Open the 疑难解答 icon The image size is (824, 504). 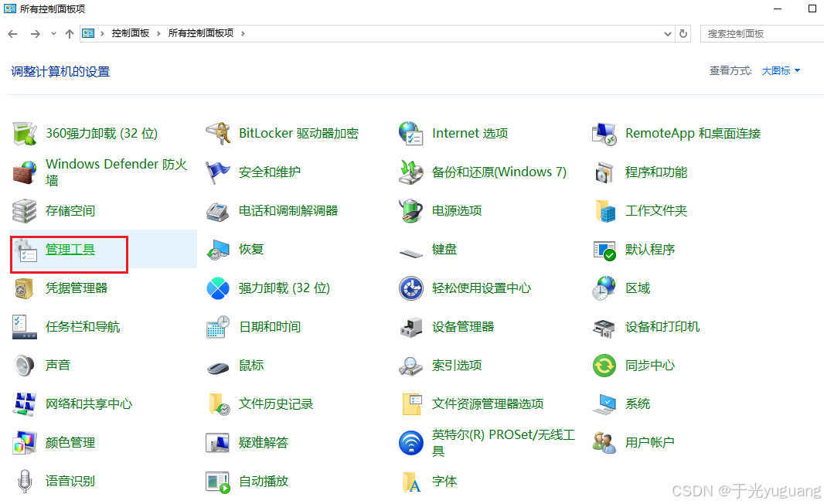click(x=218, y=442)
